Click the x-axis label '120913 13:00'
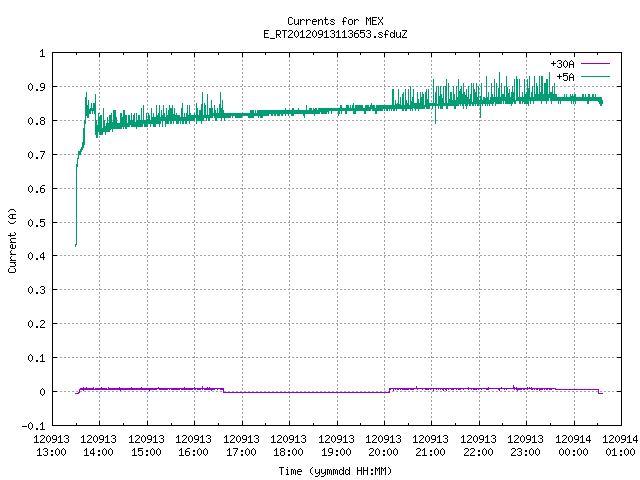This screenshot has width=640, height=480. (x=51, y=446)
